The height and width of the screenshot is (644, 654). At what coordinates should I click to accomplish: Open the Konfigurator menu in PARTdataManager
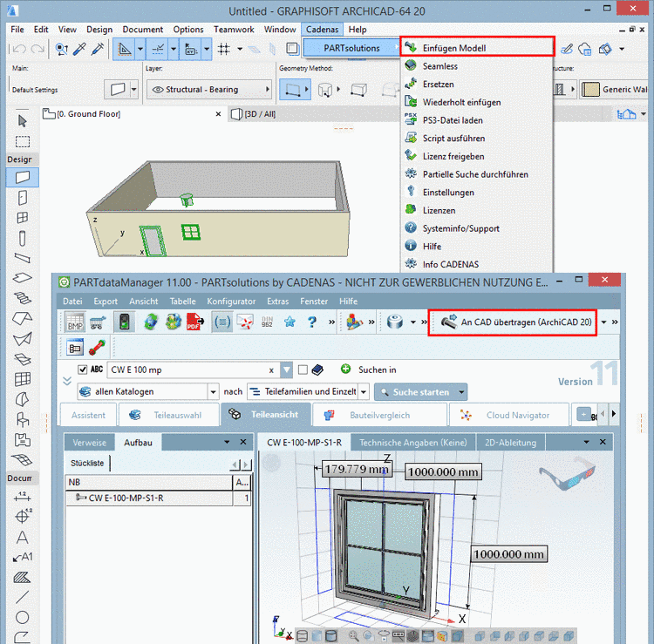coord(231,301)
